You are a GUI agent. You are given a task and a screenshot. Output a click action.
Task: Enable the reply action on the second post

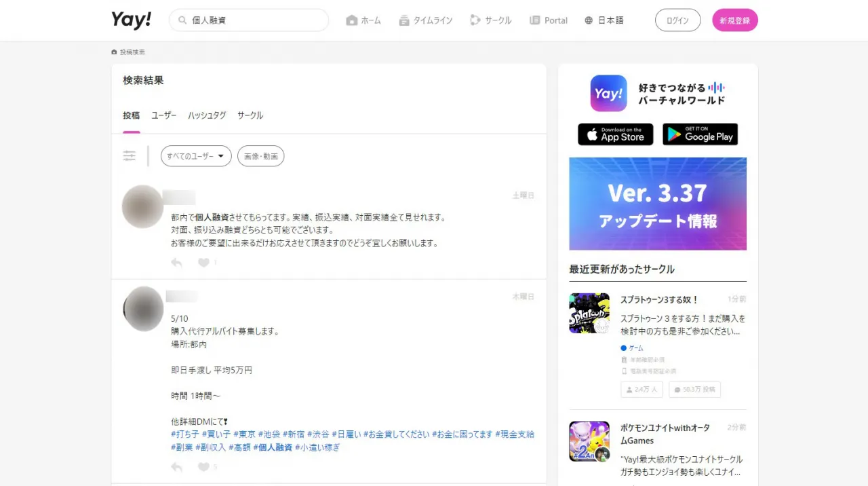pos(176,466)
